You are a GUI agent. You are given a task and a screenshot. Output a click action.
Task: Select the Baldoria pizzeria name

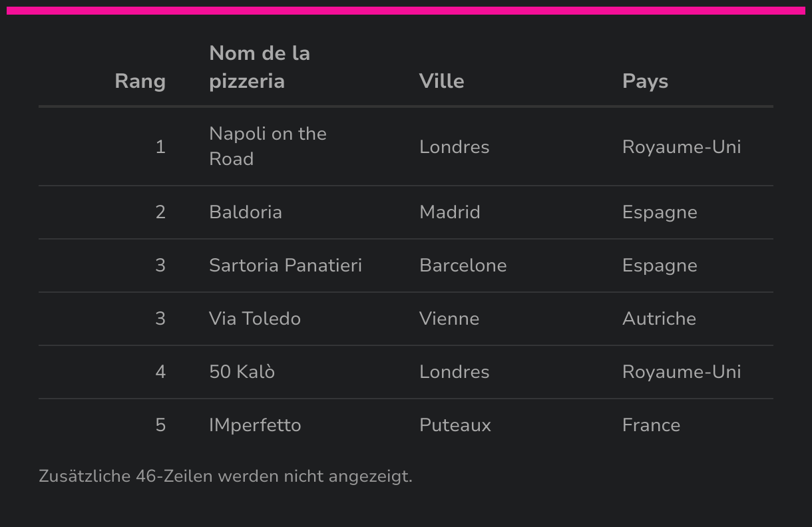(246, 212)
